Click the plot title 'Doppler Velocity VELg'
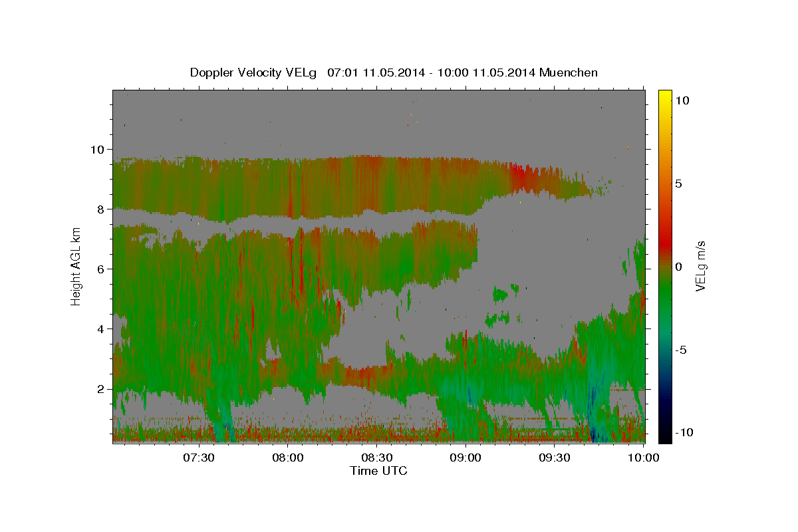 point(255,72)
